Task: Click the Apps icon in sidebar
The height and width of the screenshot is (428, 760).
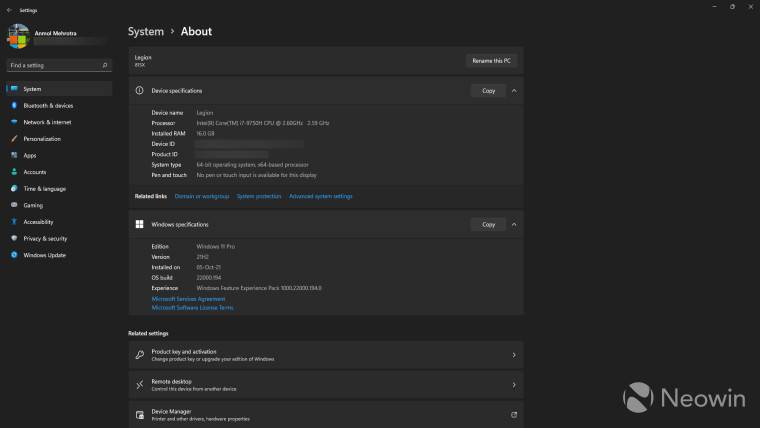Action: [x=14, y=155]
